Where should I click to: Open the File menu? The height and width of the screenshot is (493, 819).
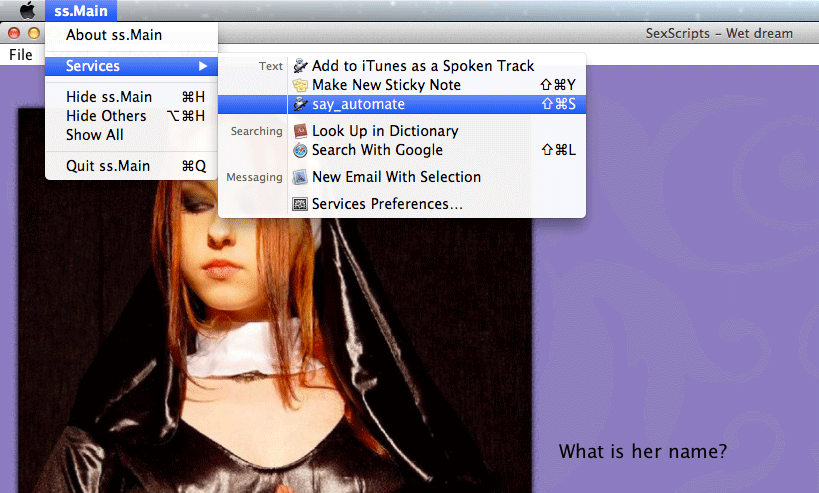click(x=21, y=55)
